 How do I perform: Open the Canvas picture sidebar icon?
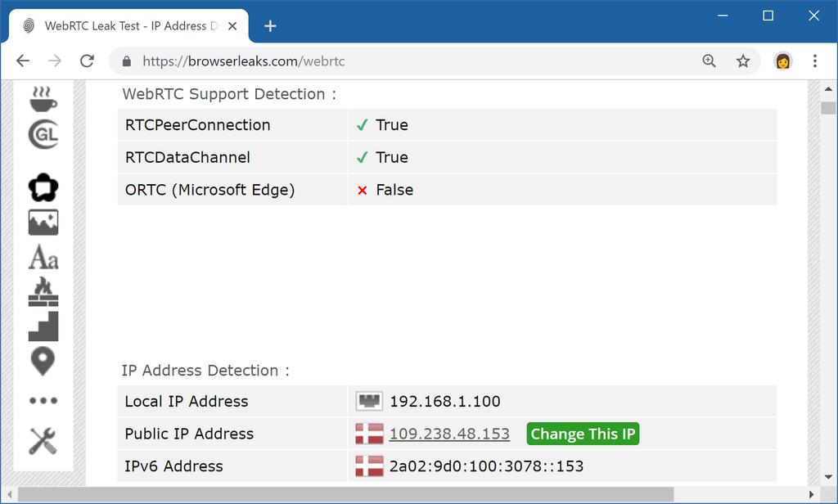click(43, 223)
